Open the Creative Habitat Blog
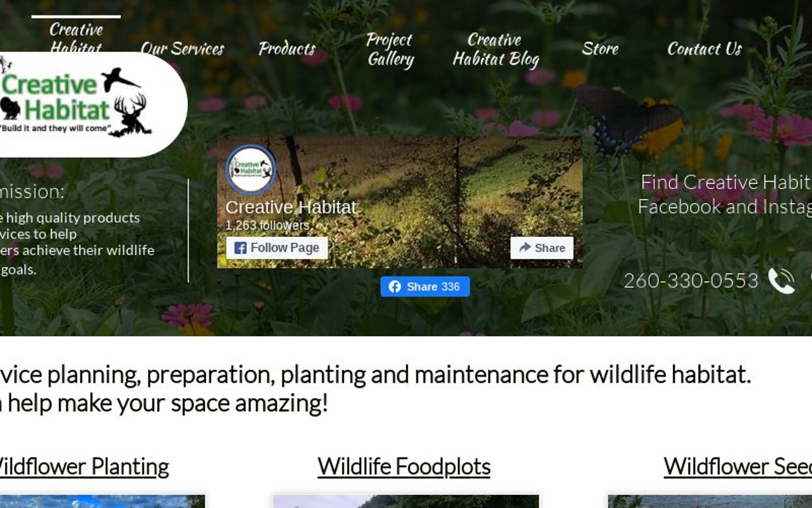Image resolution: width=812 pixels, height=508 pixels. (x=495, y=49)
